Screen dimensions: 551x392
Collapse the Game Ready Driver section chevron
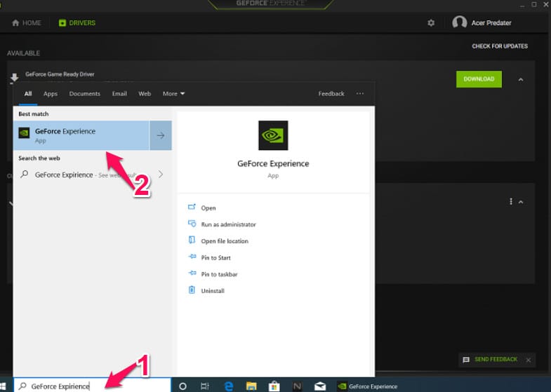521,80
